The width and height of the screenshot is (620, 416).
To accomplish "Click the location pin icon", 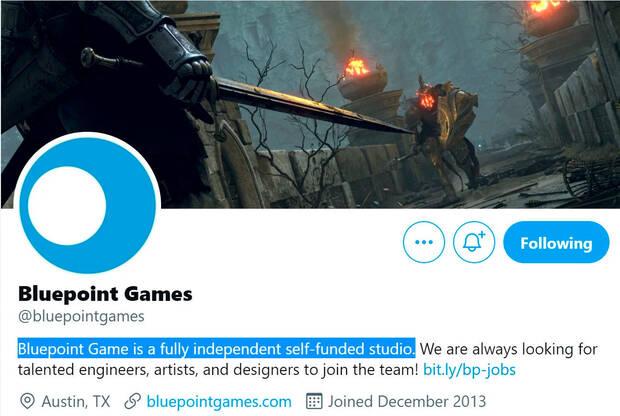I will (27, 401).
